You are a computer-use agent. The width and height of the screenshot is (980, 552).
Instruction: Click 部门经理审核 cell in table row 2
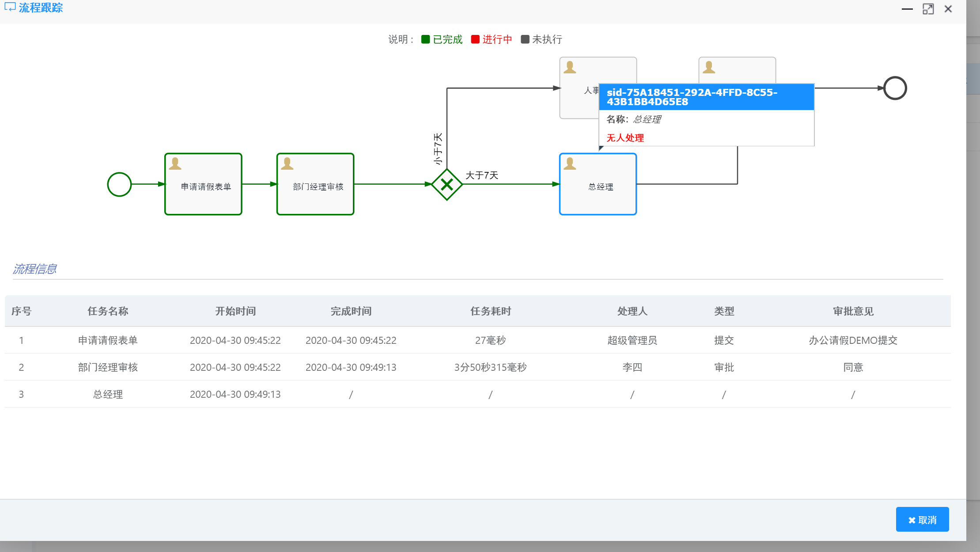click(108, 367)
